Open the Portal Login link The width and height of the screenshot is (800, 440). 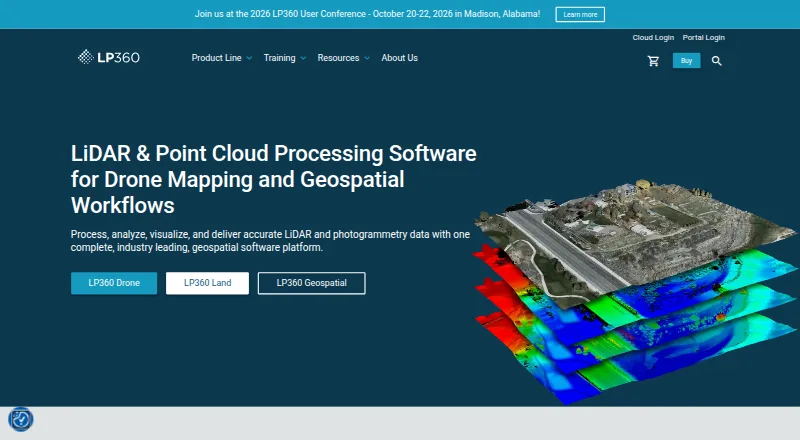(704, 38)
